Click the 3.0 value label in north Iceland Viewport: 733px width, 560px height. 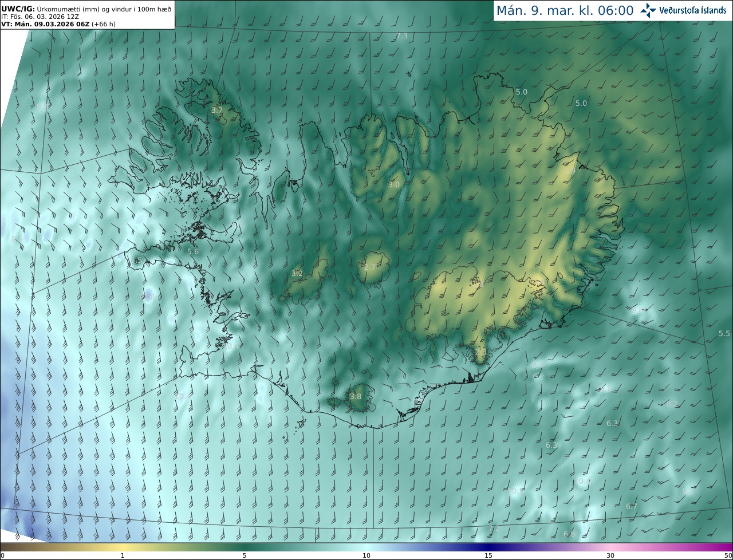click(x=394, y=185)
